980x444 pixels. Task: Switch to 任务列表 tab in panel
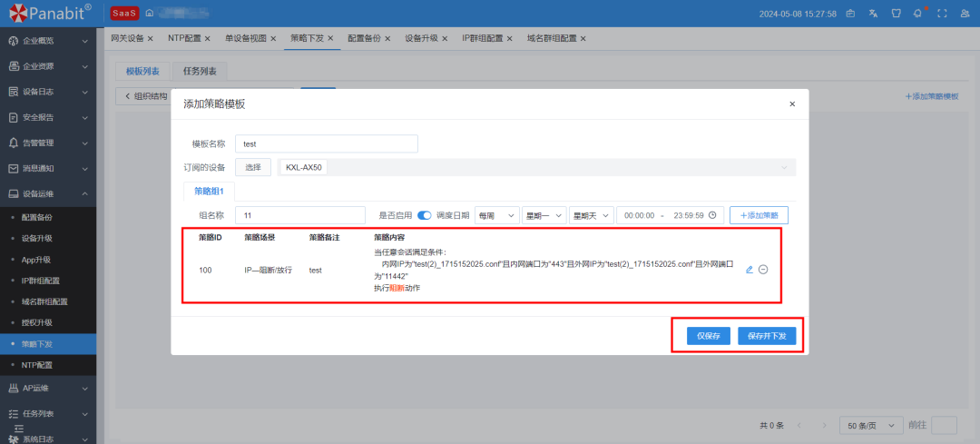(200, 72)
